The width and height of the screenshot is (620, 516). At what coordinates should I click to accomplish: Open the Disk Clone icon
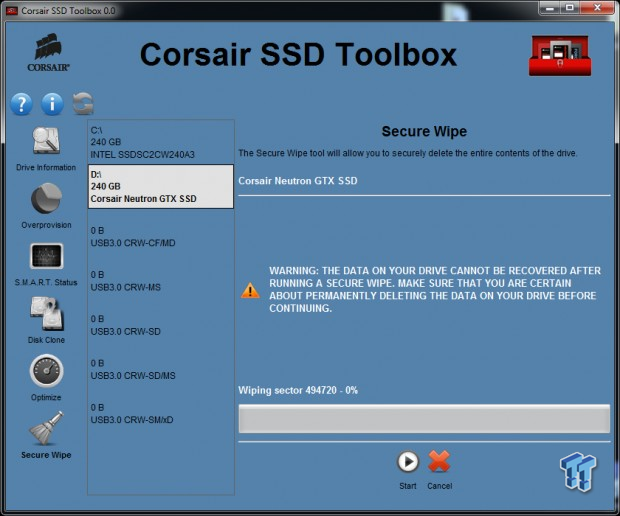click(x=47, y=314)
